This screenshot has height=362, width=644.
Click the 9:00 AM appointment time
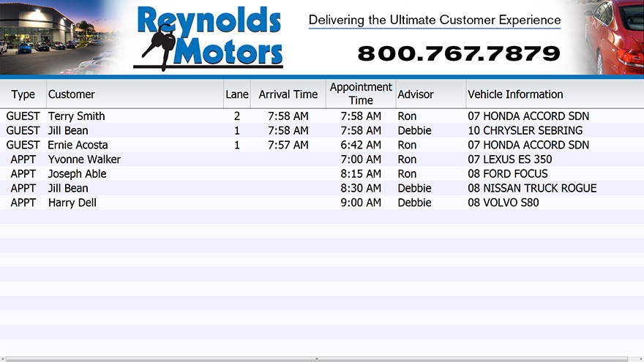361,203
